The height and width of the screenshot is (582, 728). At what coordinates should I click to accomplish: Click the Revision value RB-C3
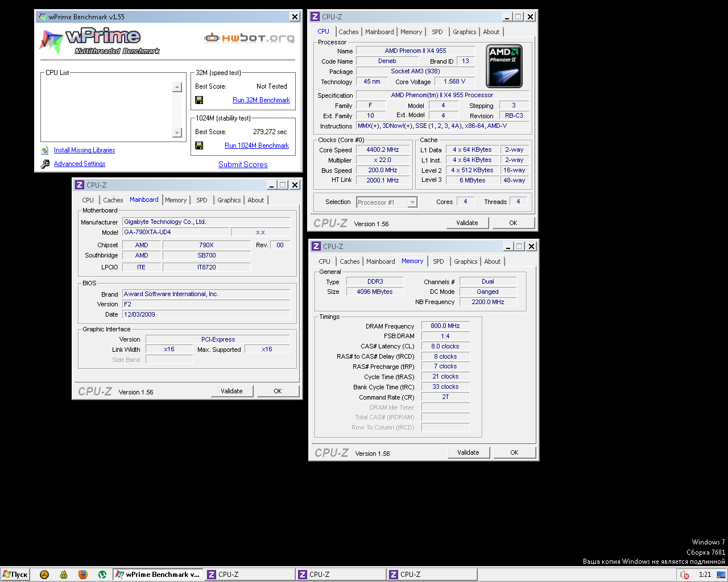(514, 116)
